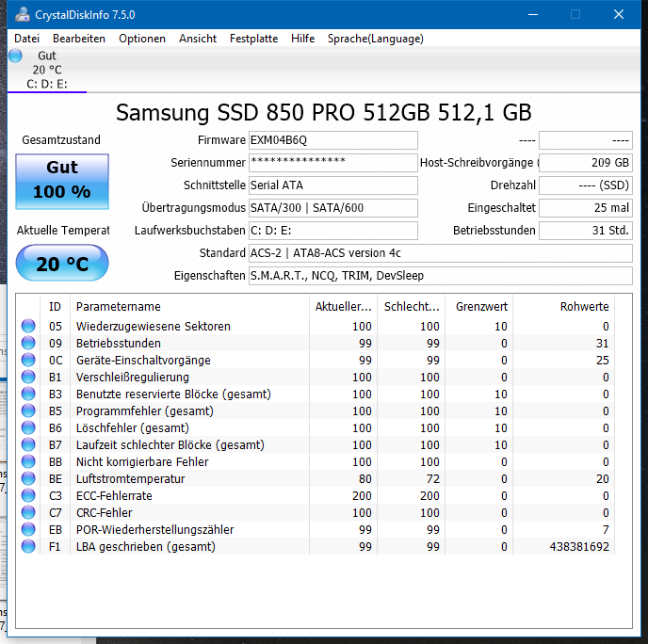This screenshot has width=648, height=644.
Task: Select the Löschfehler (gesamt) text
Action: pyautogui.click(x=132, y=428)
